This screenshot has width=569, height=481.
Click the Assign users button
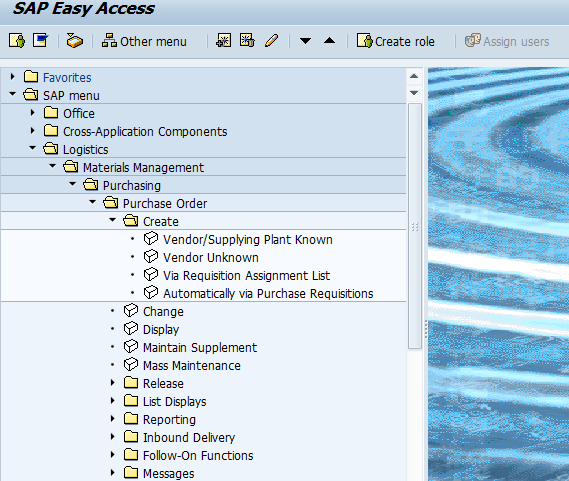[x=507, y=41]
